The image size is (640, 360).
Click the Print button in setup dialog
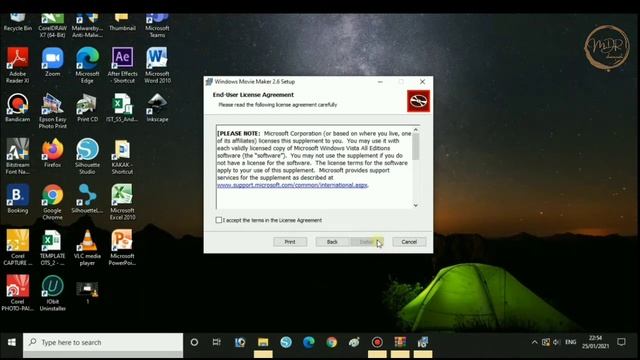click(290, 242)
